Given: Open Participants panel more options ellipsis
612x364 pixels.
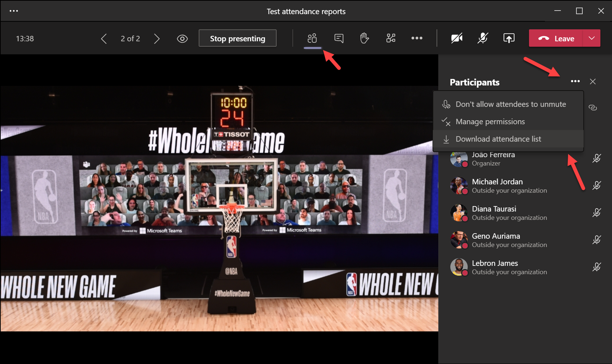Looking at the screenshot, I should [x=575, y=81].
